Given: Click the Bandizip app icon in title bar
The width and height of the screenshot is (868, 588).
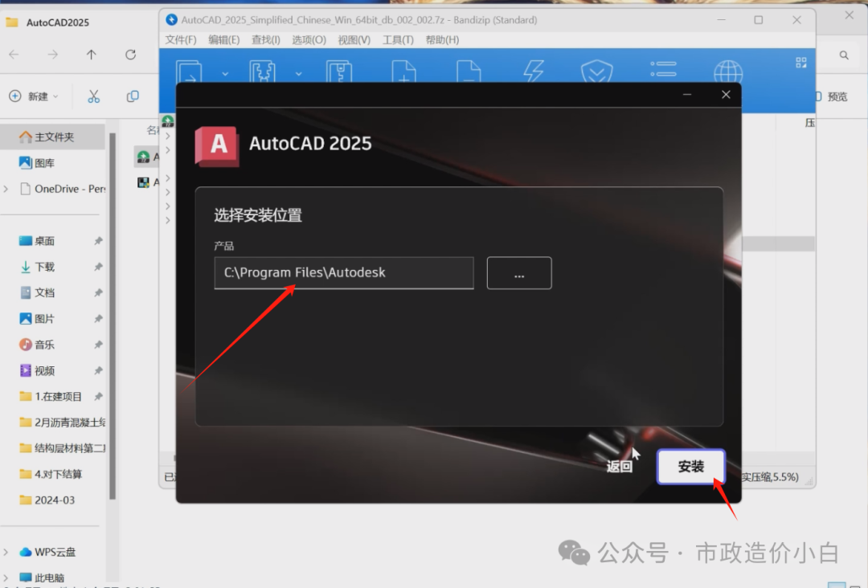Looking at the screenshot, I should [172, 20].
